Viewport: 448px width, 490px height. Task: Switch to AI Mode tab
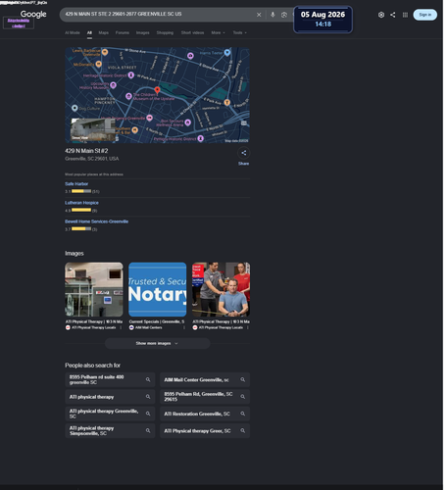[73, 33]
